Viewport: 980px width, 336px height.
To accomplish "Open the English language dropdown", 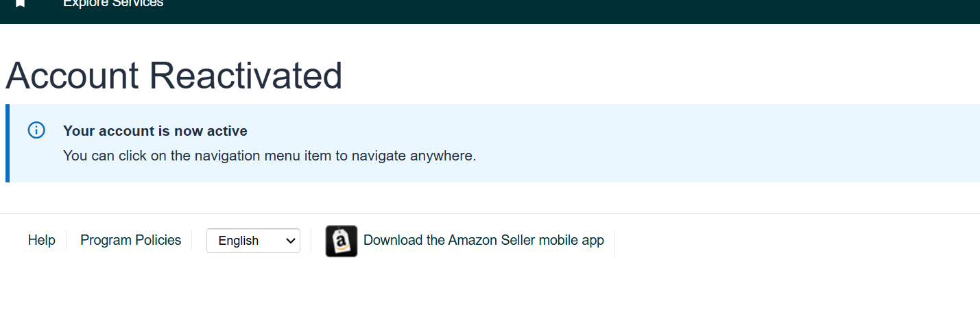I will pyautogui.click(x=253, y=241).
